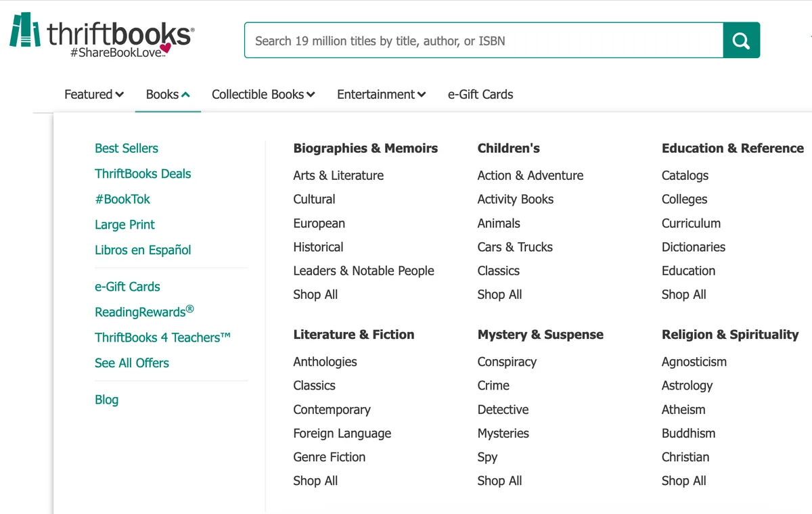This screenshot has width=812, height=514.
Task: Expand the Collectible Books menu
Action: click(263, 95)
